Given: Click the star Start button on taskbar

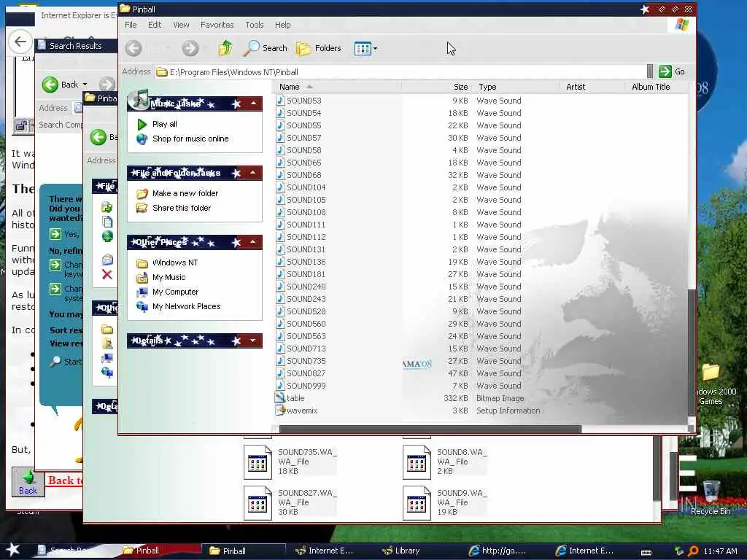Looking at the screenshot, I should 13,550.
